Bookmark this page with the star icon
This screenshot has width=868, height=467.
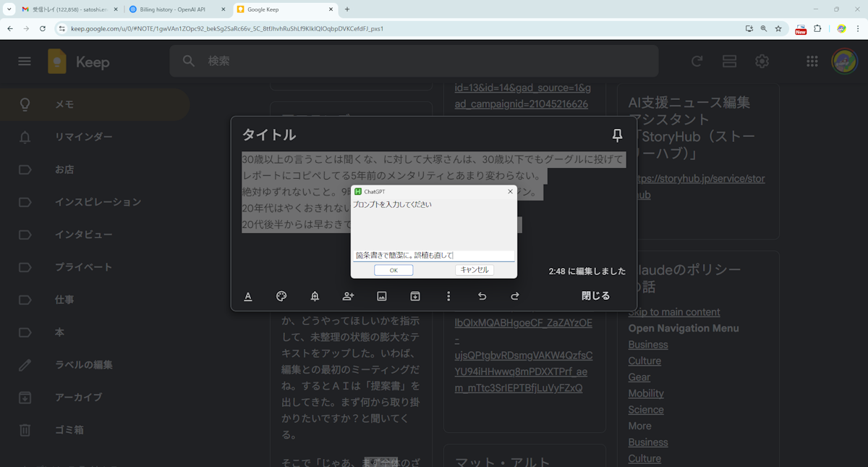coord(778,28)
